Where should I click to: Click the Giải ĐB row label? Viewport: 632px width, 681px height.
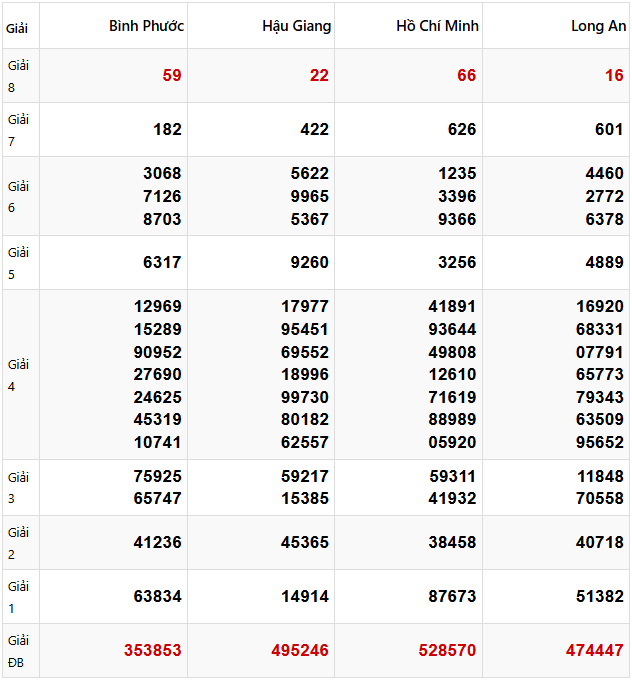coord(18,650)
